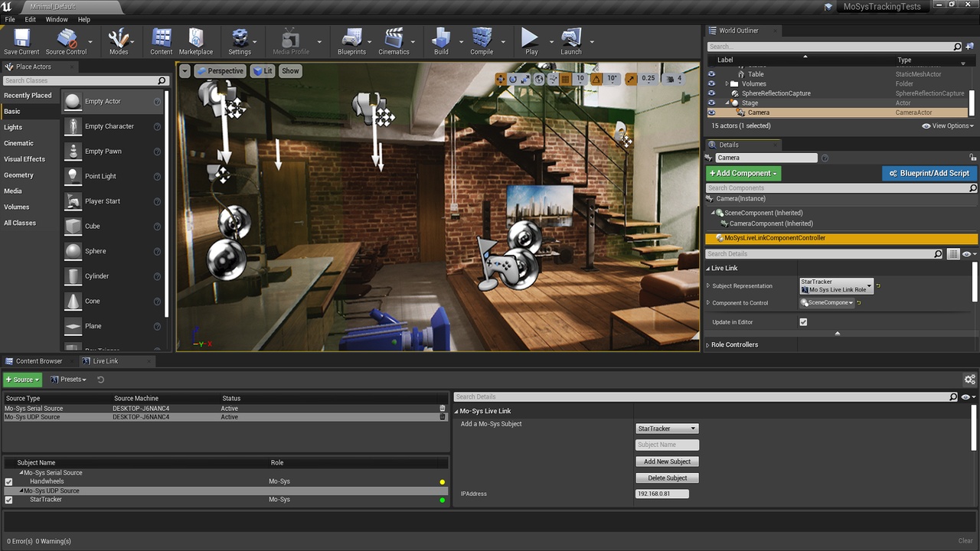Click Blueprint/Add Script button
The width and height of the screenshot is (980, 551).
coord(929,174)
